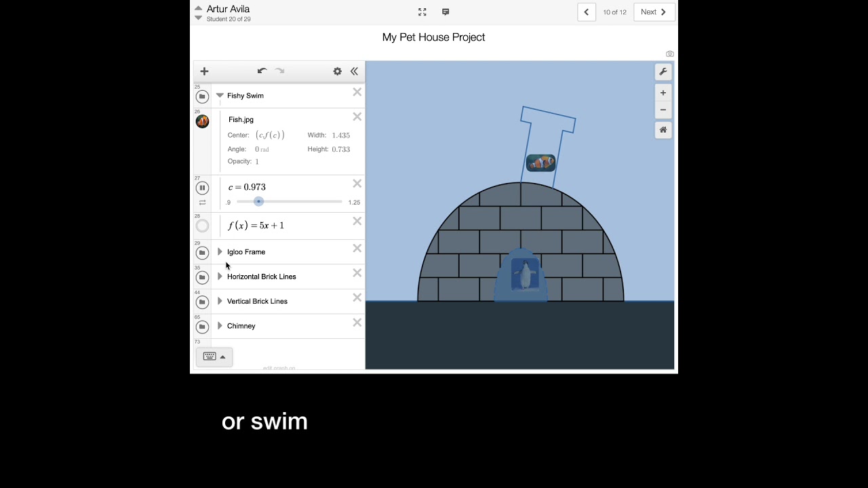
Task: Click the clownfish image on graph
Action: (541, 163)
